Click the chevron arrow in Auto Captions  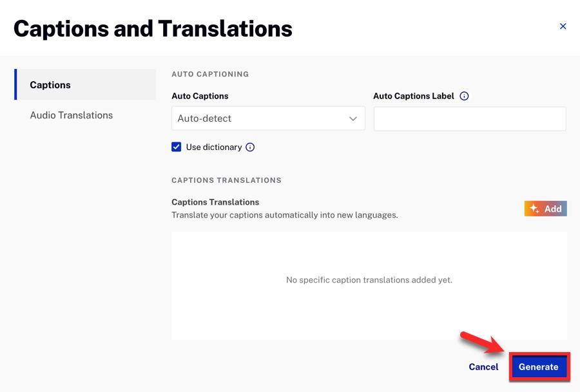(353, 118)
